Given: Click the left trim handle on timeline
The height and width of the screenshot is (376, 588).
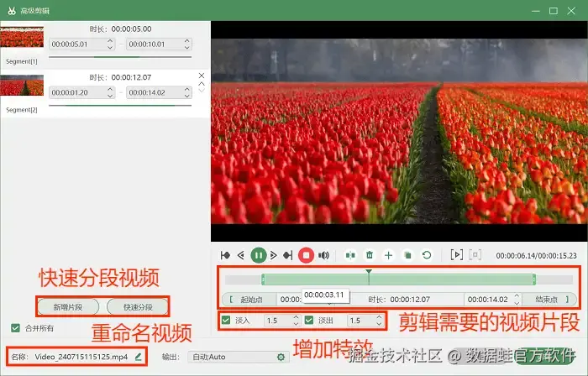Looking at the screenshot, I should tap(263, 279).
